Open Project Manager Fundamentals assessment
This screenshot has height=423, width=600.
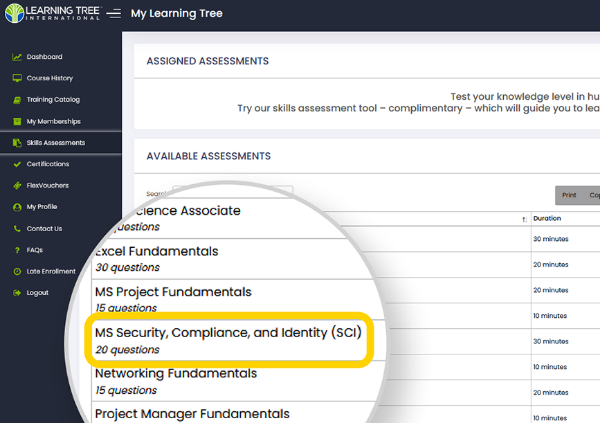192,414
